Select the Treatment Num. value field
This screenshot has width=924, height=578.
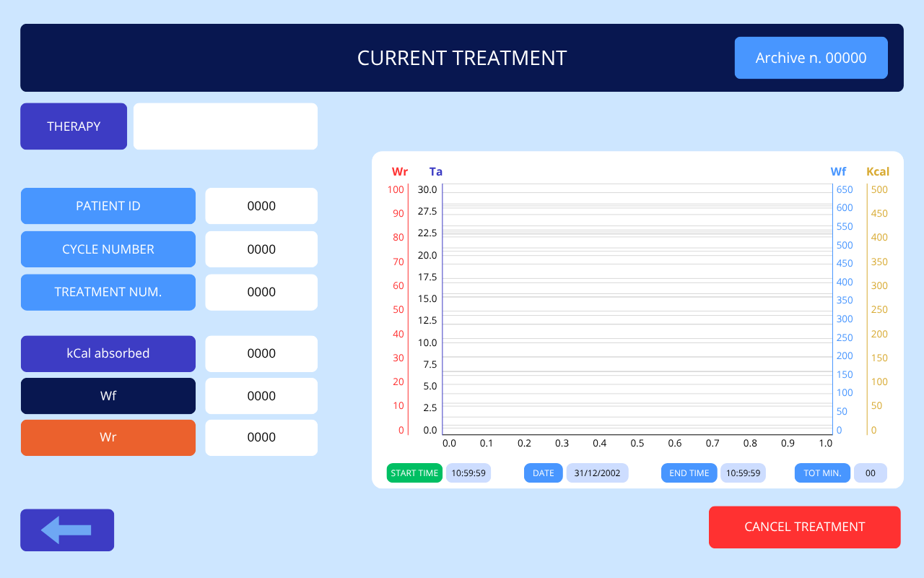pyautogui.click(x=261, y=292)
